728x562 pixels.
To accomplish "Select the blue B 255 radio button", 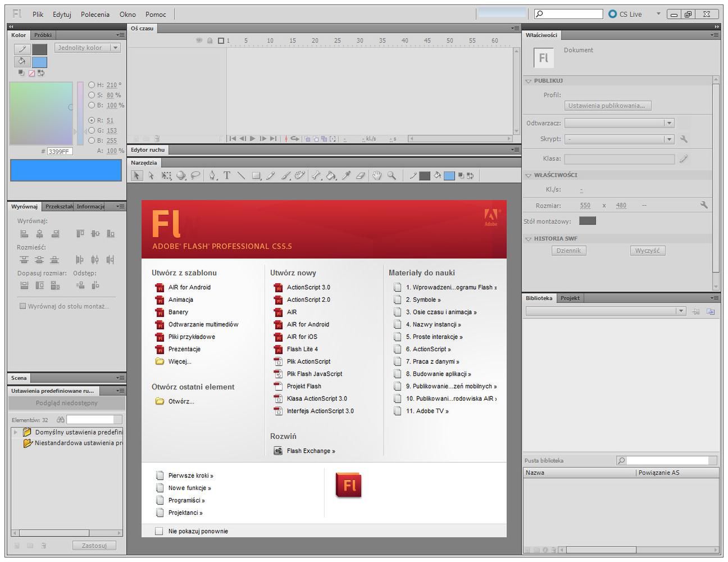I will coord(92,140).
